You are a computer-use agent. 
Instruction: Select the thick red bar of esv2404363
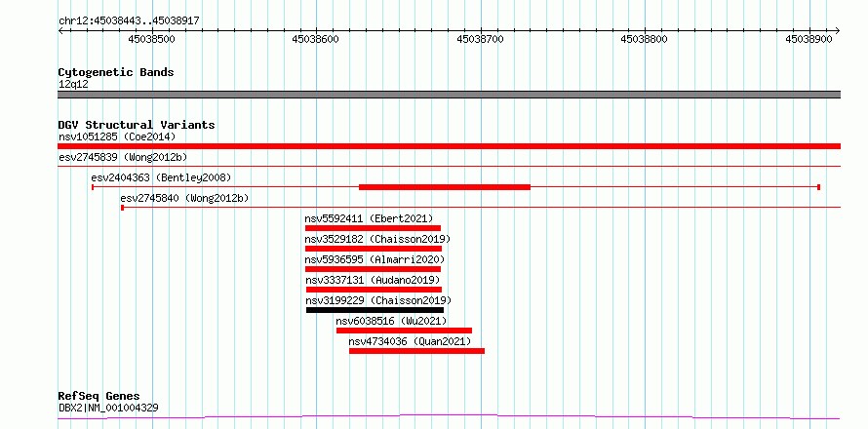point(445,187)
